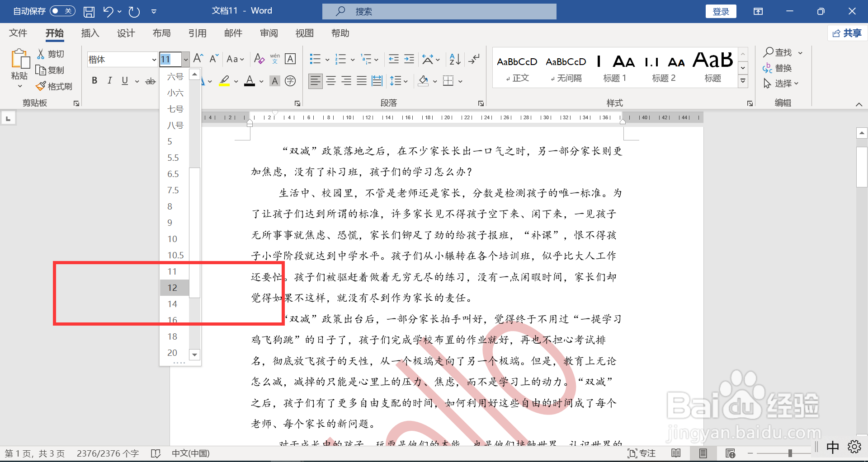
Task: Open change case (Aa) dropdown
Action: pos(235,59)
